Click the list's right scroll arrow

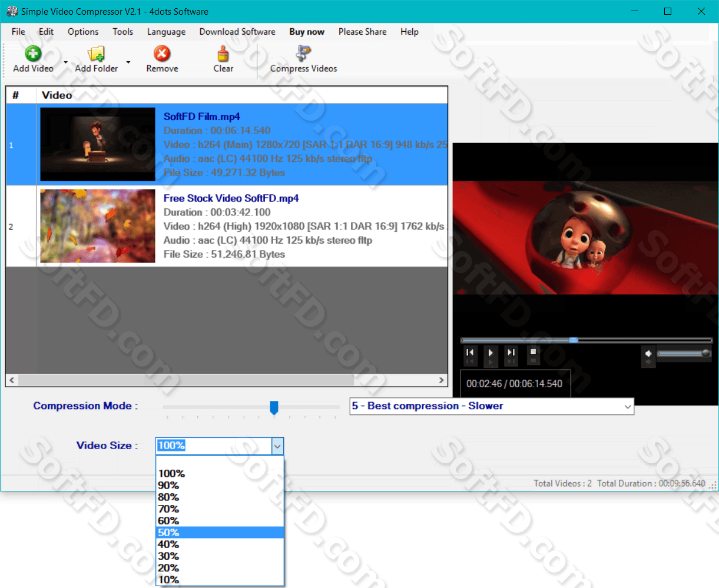click(442, 380)
